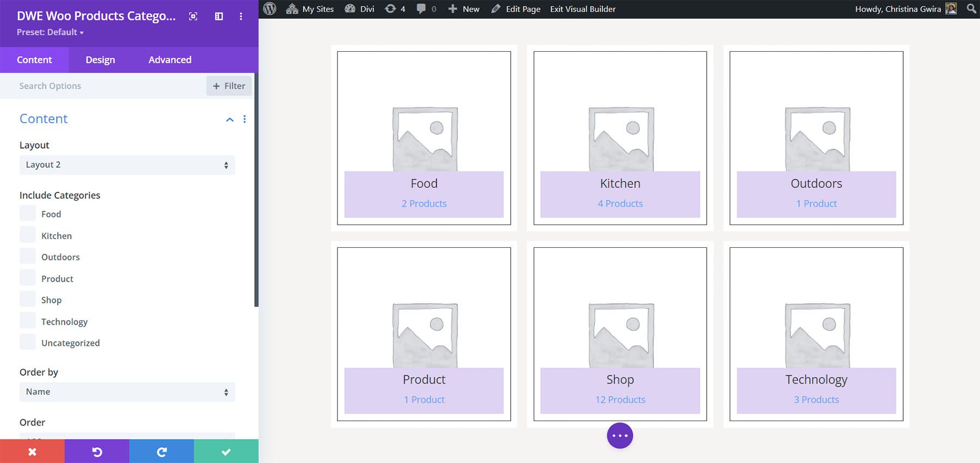Collapse the Content section chevron
Screen dimensions: 980x463
point(230,119)
